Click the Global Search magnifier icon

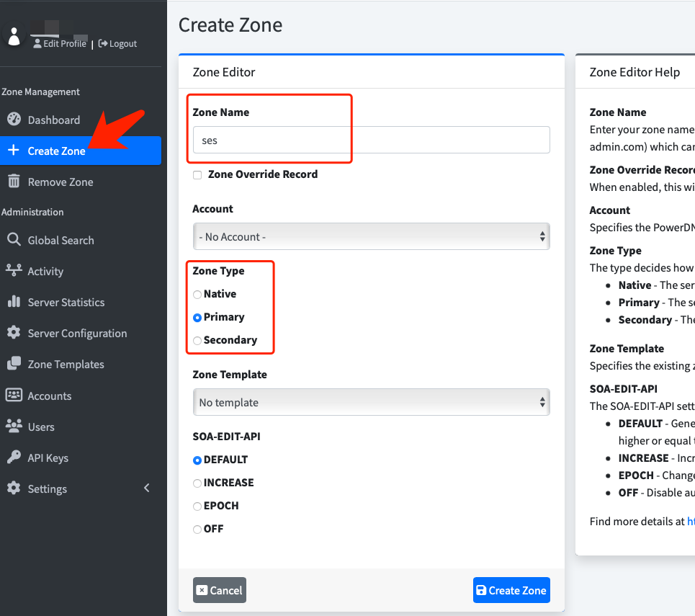[14, 240]
